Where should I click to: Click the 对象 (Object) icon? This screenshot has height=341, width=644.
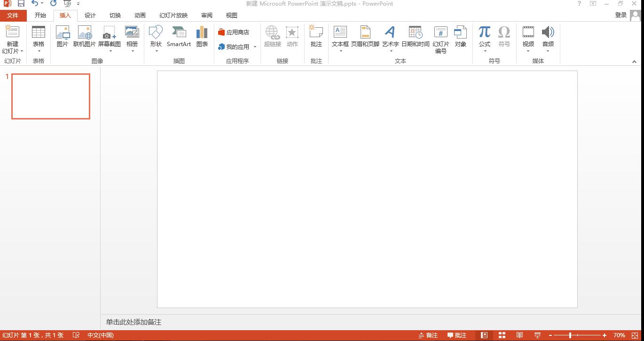[460, 36]
